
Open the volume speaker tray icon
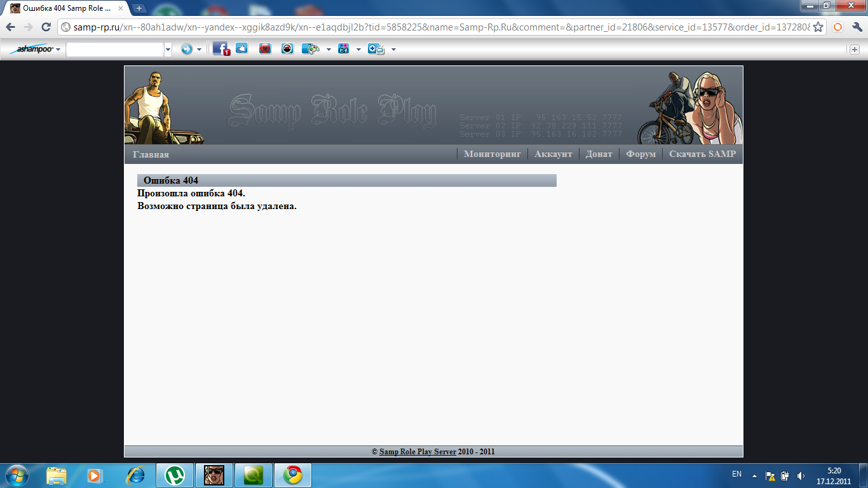point(801,475)
